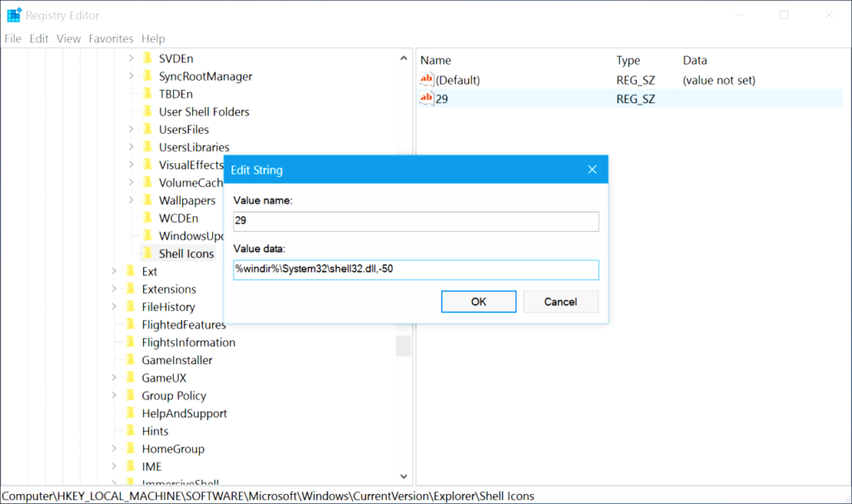Select the (Default) value row

631,80
